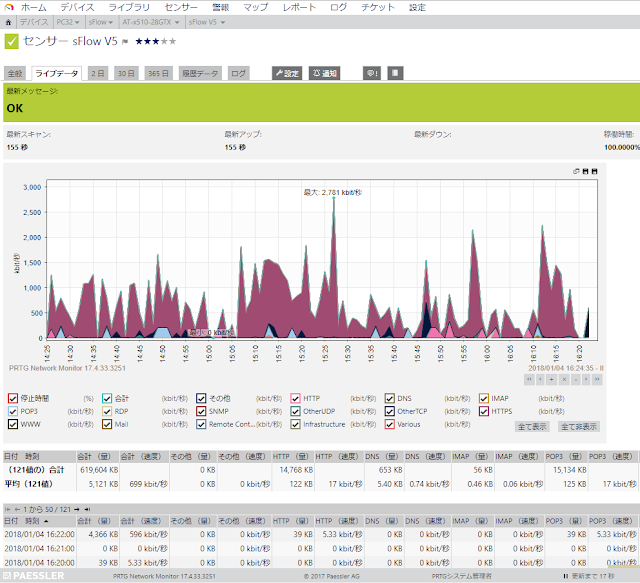Open the センサー menu
Viewport: 640px width, 583px height.
point(181,7)
